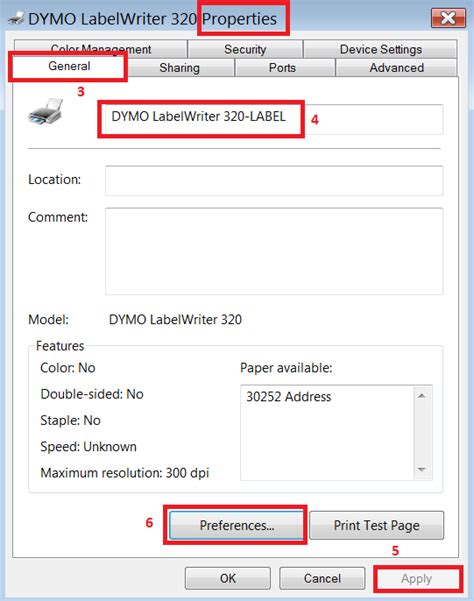Viewport: 474px width, 601px height.
Task: Click the large printer icon beside the name field
Action: tap(45, 111)
